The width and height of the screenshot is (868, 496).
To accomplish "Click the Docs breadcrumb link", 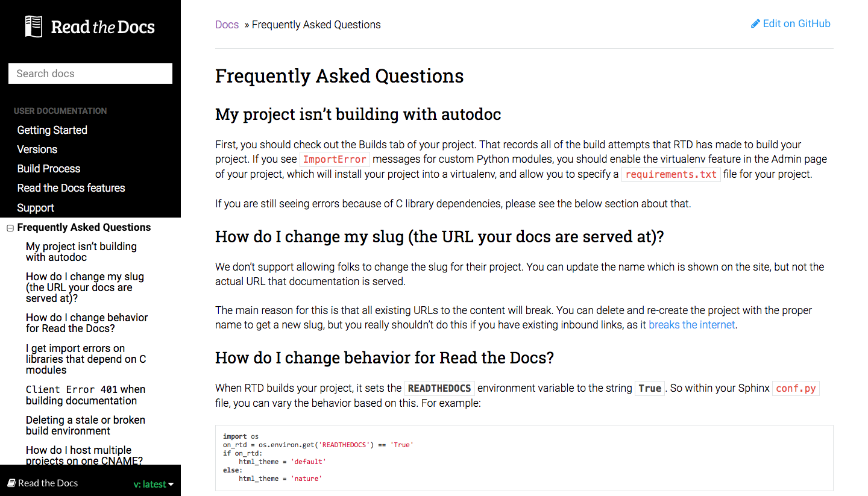I will pyautogui.click(x=227, y=25).
